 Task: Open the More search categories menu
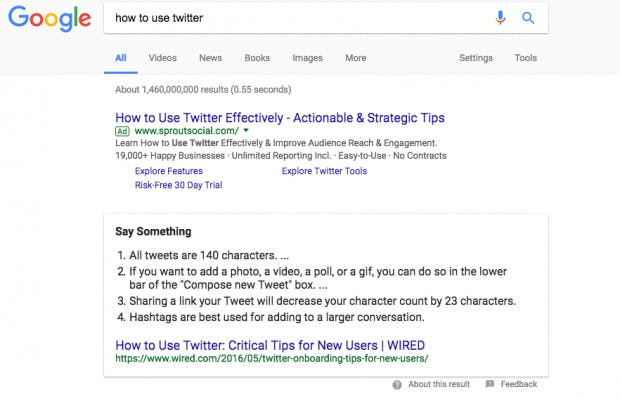[x=355, y=58]
